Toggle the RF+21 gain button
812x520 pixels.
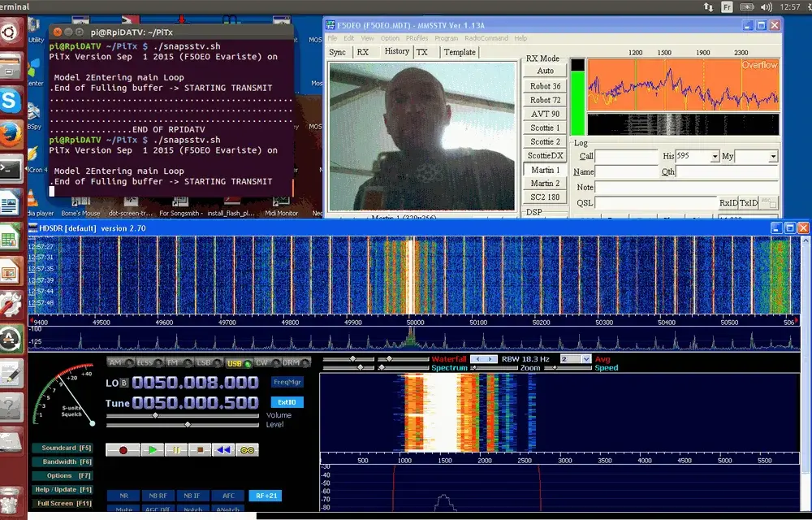pyautogui.click(x=266, y=496)
